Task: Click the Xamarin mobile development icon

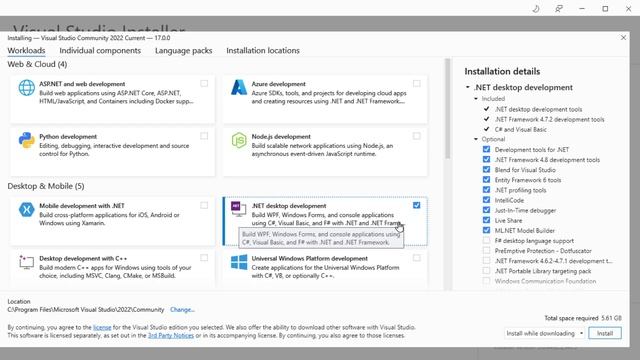Action: pos(27,209)
